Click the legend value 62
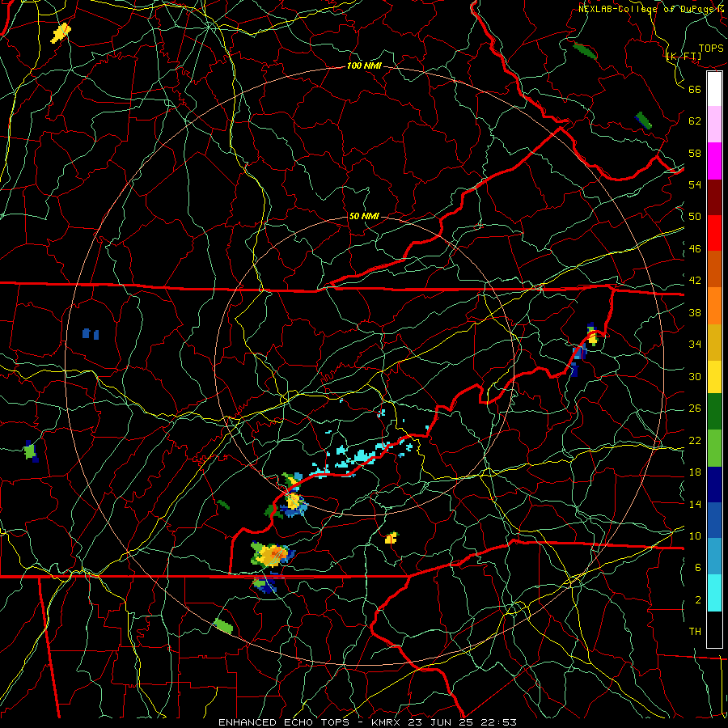Viewport: 728px width, 728px height. (x=695, y=121)
